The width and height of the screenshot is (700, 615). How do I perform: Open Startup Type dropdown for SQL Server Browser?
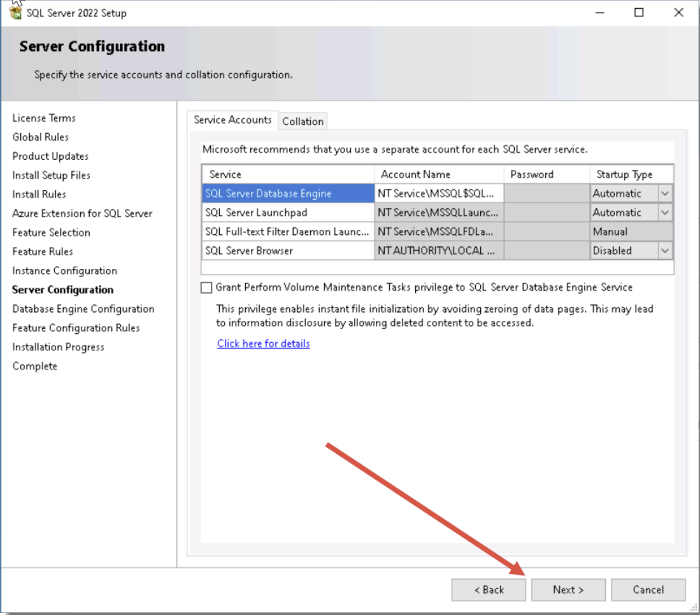(665, 251)
